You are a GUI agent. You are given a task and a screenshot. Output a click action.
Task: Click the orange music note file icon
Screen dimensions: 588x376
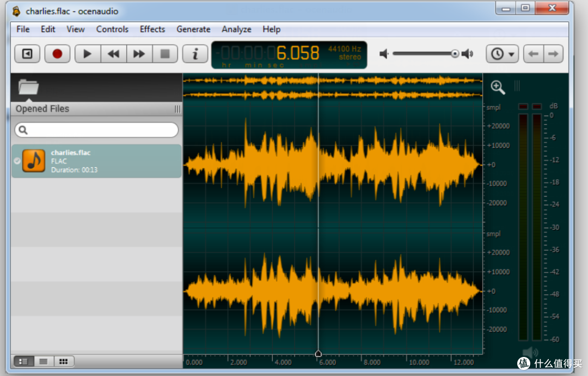tap(34, 161)
